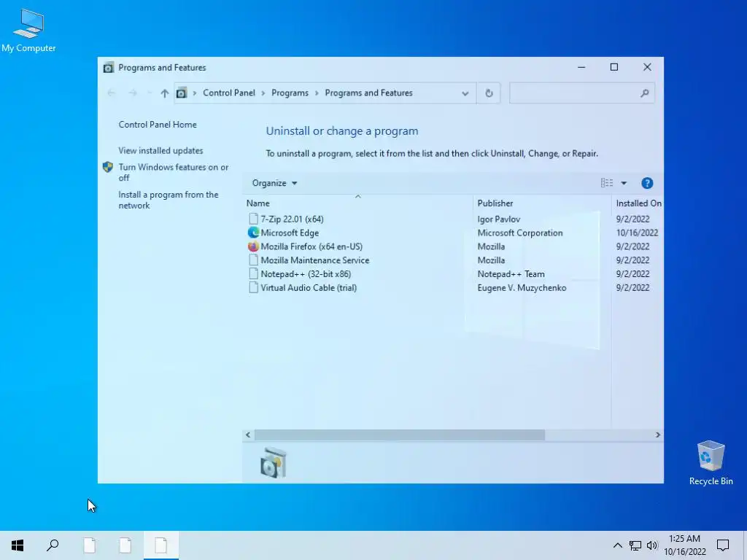This screenshot has width=747, height=560.
Task: Click the back navigation arrow
Action: coord(112,93)
